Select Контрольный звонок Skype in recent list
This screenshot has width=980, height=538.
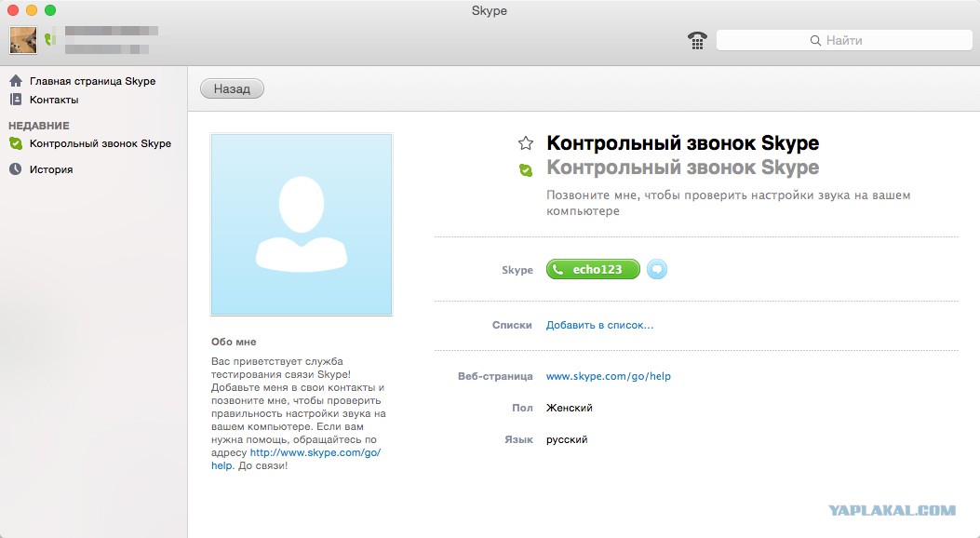click(100, 143)
